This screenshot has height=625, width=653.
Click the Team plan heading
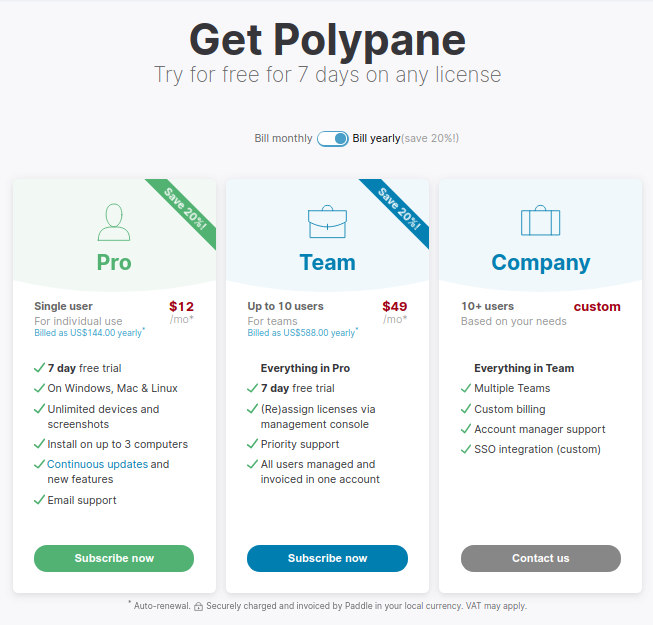[327, 263]
